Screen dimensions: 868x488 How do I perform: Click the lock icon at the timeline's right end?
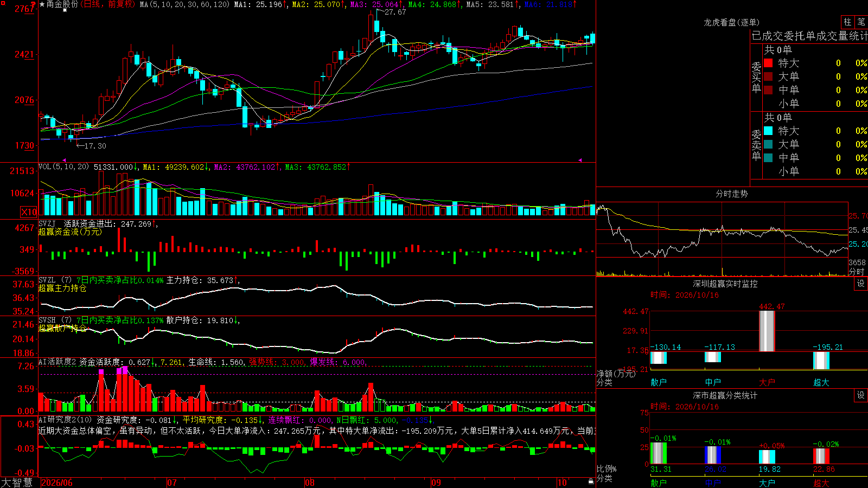point(591,481)
